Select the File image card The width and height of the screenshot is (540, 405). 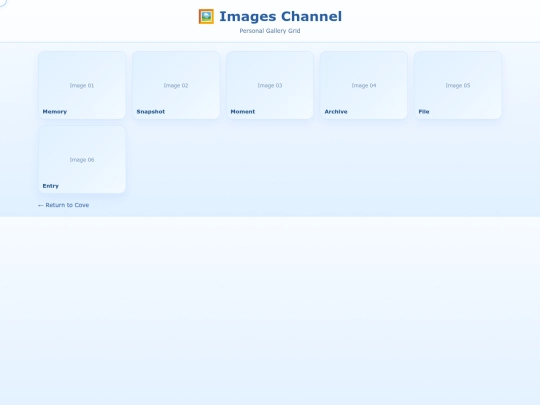point(458,85)
